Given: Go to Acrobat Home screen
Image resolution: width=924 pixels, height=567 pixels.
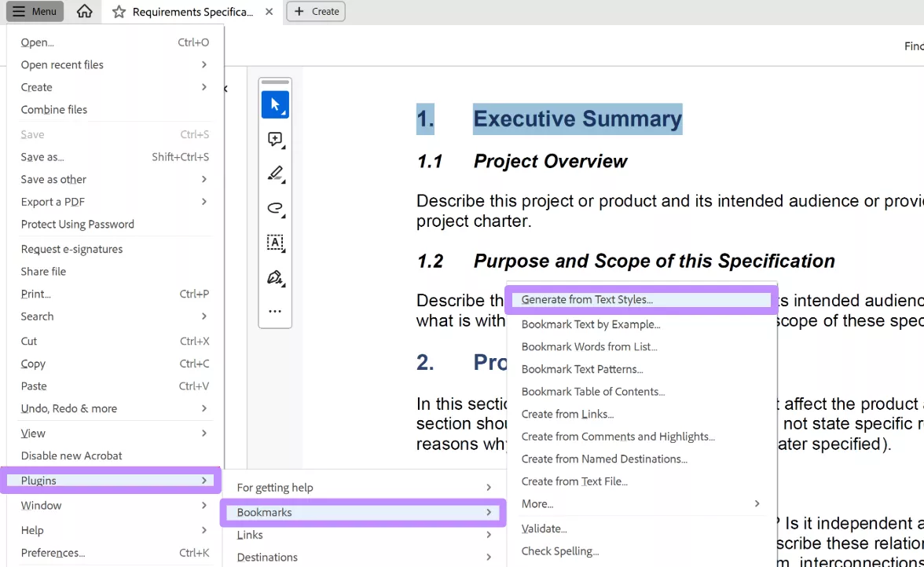Looking at the screenshot, I should click(84, 12).
